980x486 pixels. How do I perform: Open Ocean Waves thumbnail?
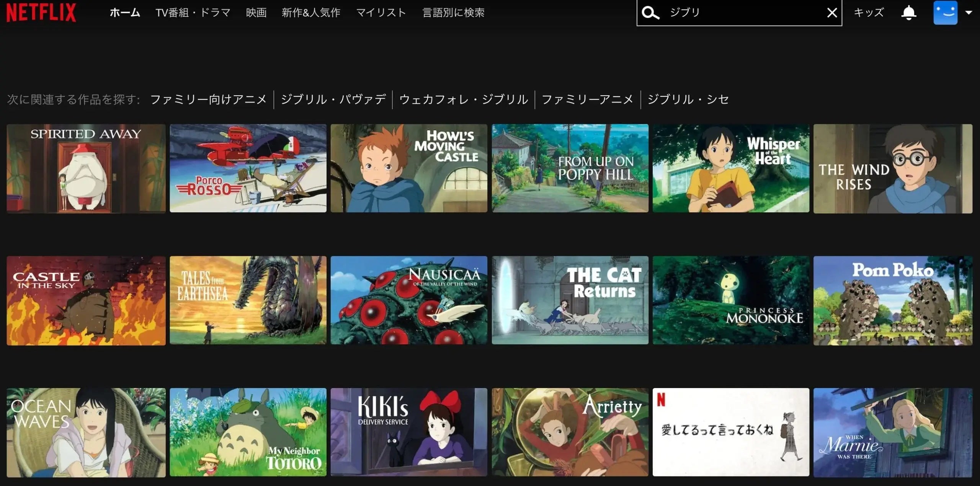[x=86, y=433]
